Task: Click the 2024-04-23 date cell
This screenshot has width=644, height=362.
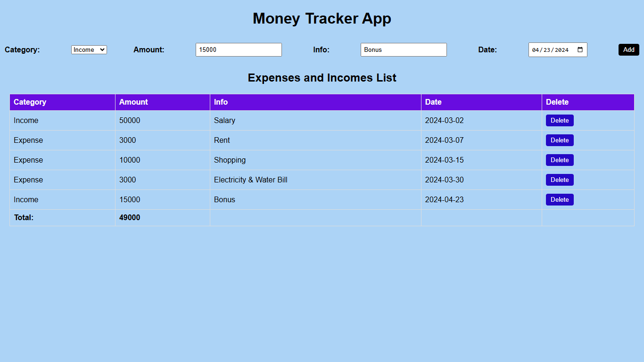Action: pyautogui.click(x=481, y=200)
